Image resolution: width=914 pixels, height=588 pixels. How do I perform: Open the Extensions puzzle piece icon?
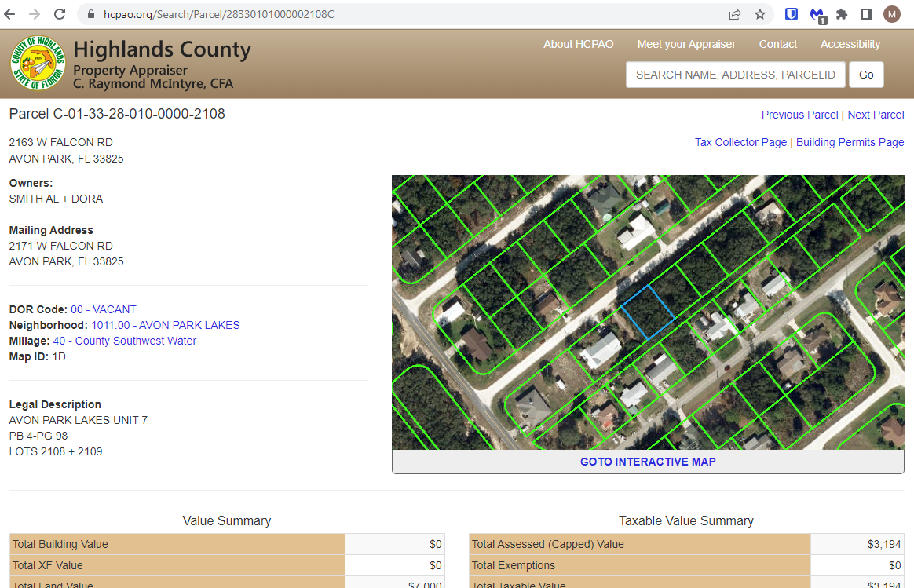pyautogui.click(x=842, y=14)
